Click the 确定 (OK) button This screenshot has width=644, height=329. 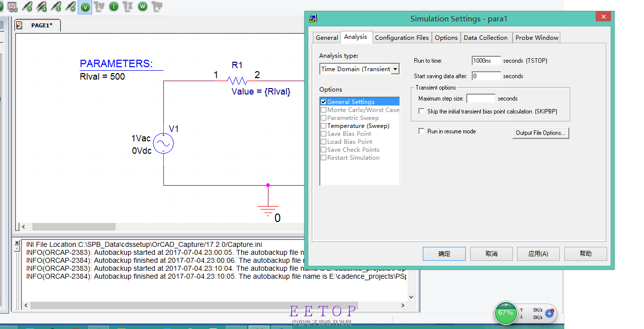point(444,254)
